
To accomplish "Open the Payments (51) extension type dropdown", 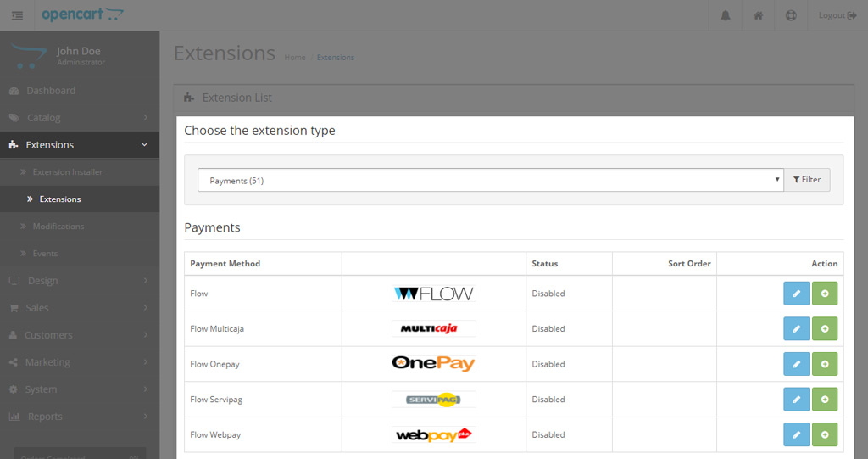I will pos(491,180).
